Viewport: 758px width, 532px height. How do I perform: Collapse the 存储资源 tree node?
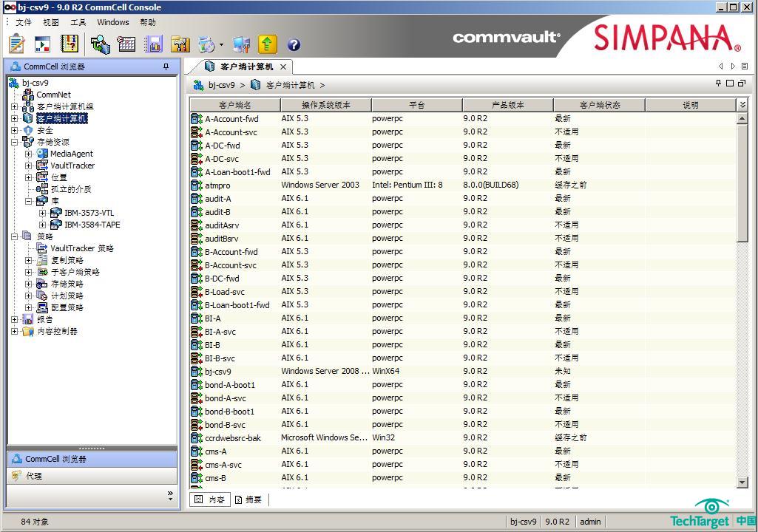tap(15, 142)
